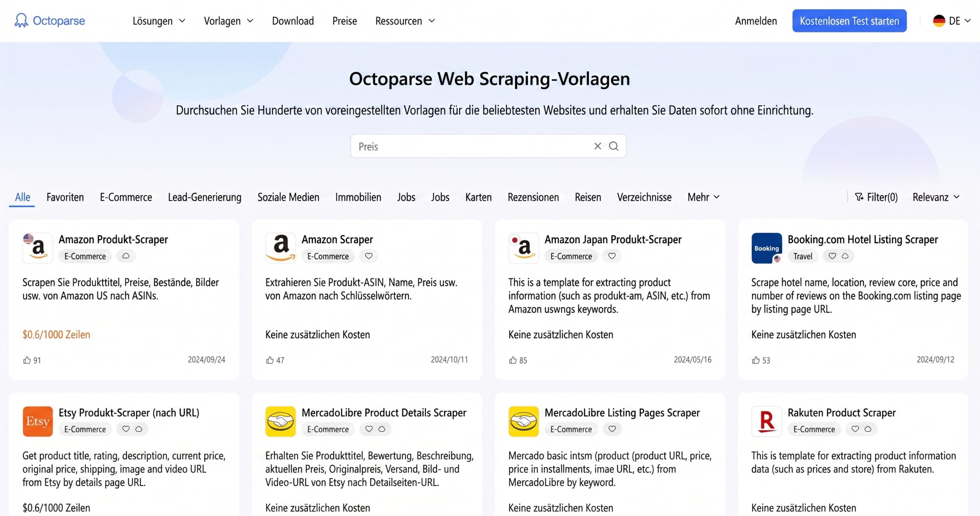This screenshot has width=980, height=516.
Task: Open the Relevanz sort dropdown
Action: point(936,197)
